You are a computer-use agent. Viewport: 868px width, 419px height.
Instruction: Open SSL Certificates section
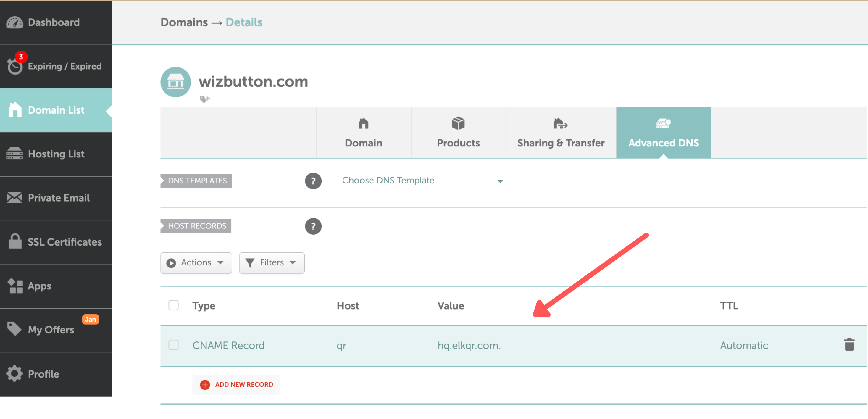click(x=65, y=242)
